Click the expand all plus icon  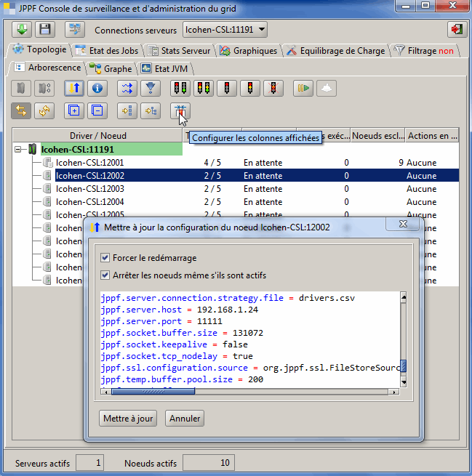click(x=73, y=110)
